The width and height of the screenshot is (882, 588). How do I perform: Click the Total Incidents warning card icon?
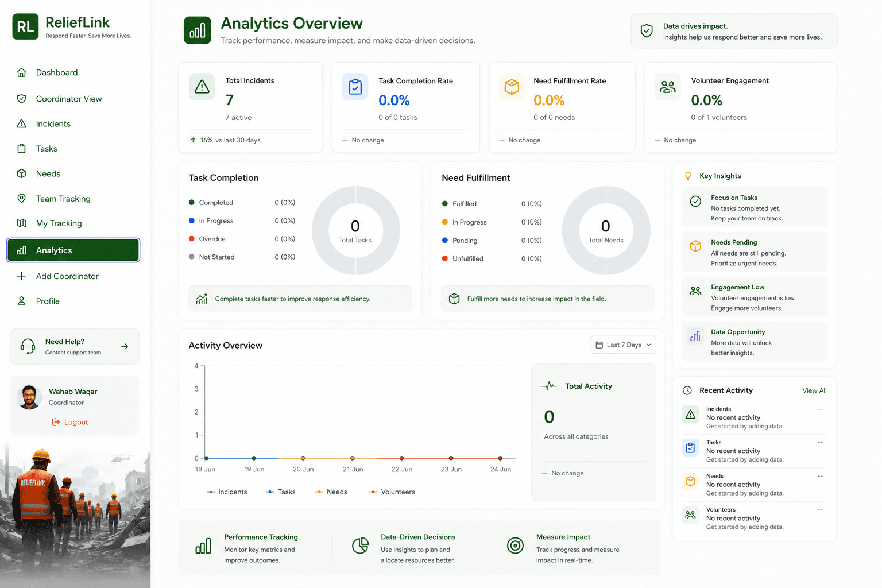tap(202, 87)
